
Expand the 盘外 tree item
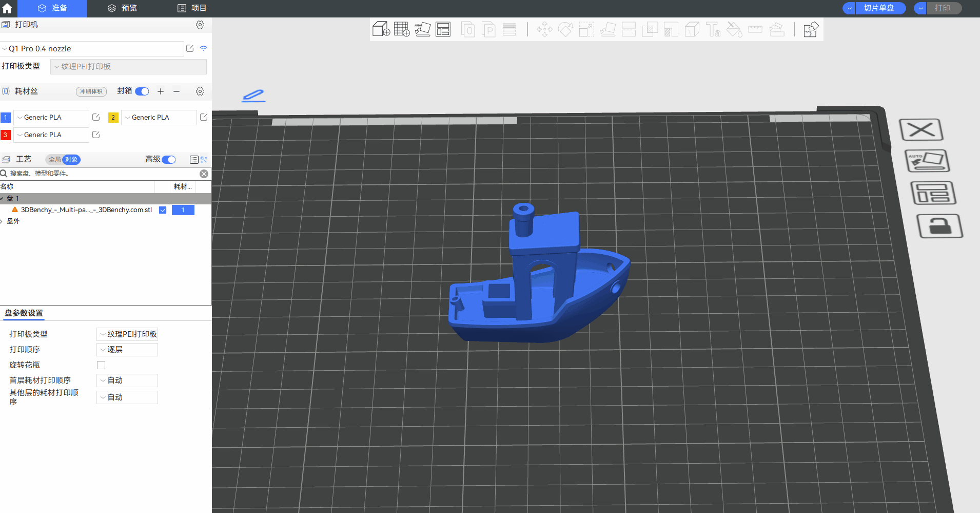pyautogui.click(x=2, y=221)
